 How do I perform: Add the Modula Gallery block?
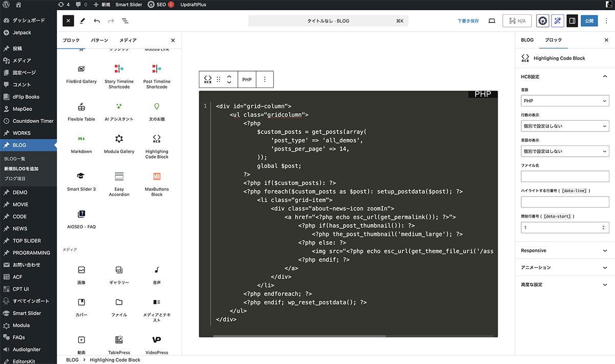[119, 143]
